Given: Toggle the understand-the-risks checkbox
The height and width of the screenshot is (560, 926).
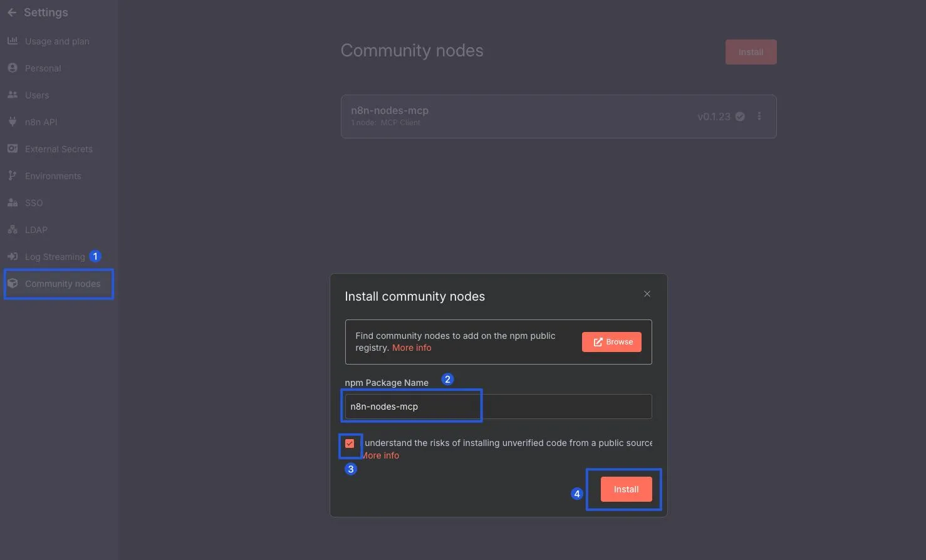Looking at the screenshot, I should click(350, 443).
